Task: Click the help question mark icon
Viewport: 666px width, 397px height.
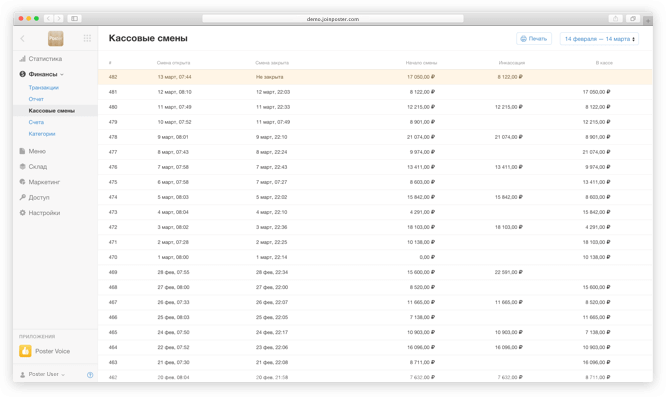Action: (x=90, y=375)
